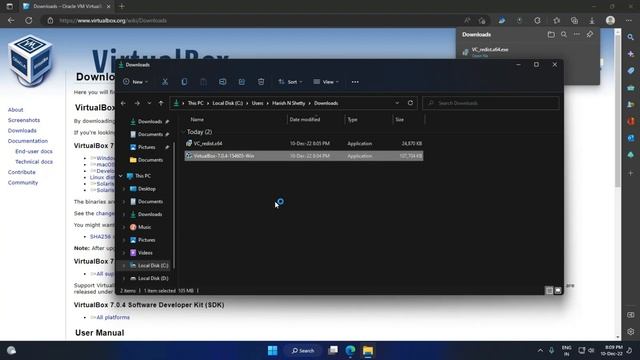The image size is (640, 360).
Task: Click the Edge address bar
Action: click(x=253, y=20)
